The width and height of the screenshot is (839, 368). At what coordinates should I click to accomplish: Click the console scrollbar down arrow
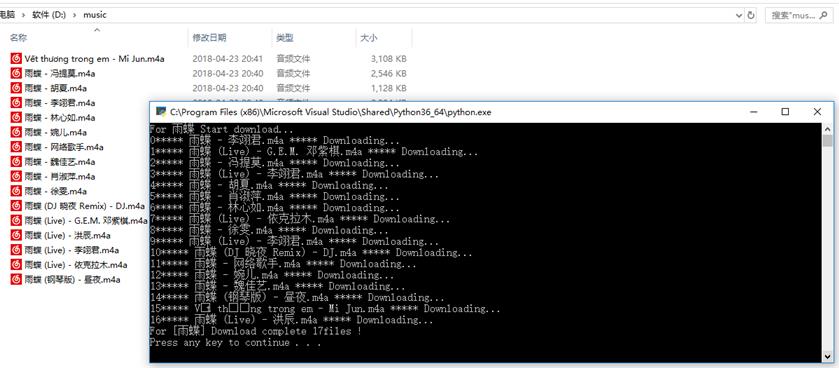(x=827, y=356)
